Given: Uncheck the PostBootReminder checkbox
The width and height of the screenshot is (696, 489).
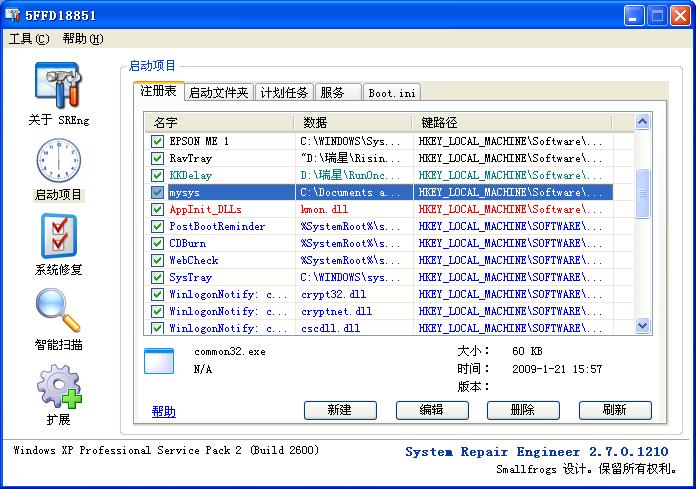Looking at the screenshot, I should 157,226.
